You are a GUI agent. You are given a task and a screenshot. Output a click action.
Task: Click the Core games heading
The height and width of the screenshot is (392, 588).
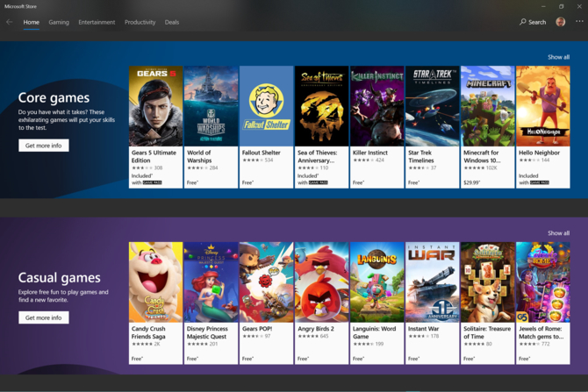pyautogui.click(x=54, y=98)
